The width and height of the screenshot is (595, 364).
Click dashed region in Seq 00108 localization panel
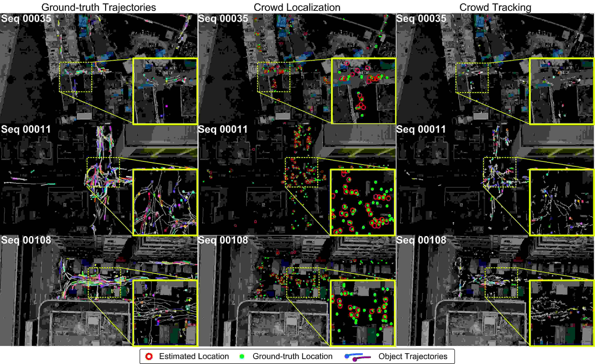[x=303, y=283]
